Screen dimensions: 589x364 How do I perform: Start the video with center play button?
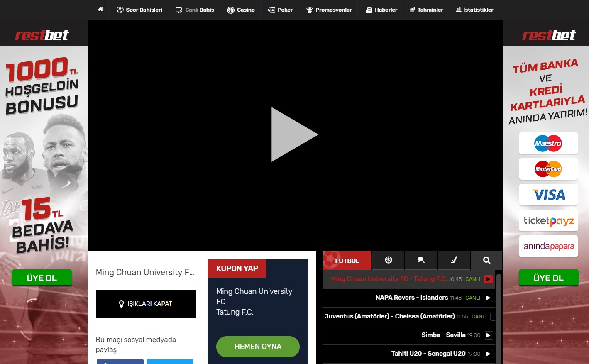pyautogui.click(x=294, y=134)
